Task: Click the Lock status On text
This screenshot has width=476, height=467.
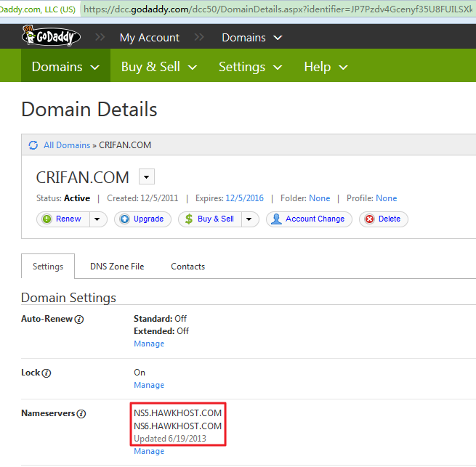Action: click(140, 373)
